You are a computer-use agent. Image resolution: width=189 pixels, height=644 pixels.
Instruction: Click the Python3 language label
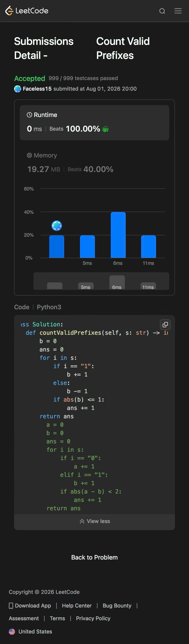(x=49, y=307)
